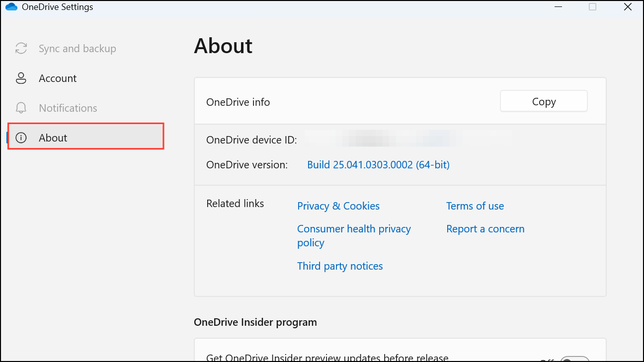Open the Sync and backup section

tap(77, 48)
